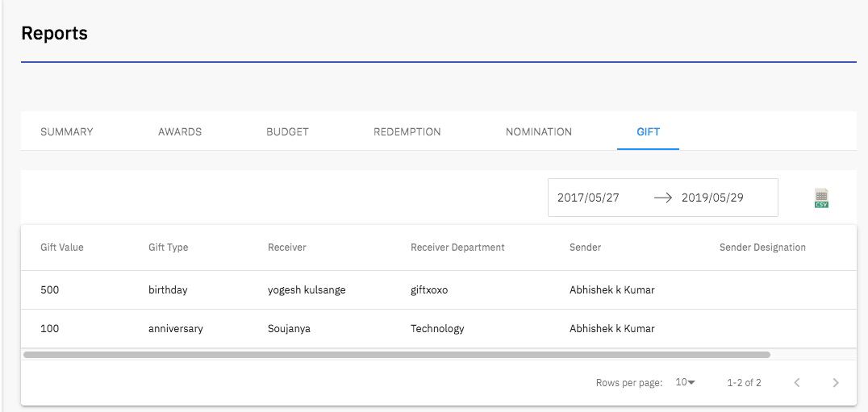The height and width of the screenshot is (412, 868).
Task: Click the Sender column header
Action: coord(585,248)
